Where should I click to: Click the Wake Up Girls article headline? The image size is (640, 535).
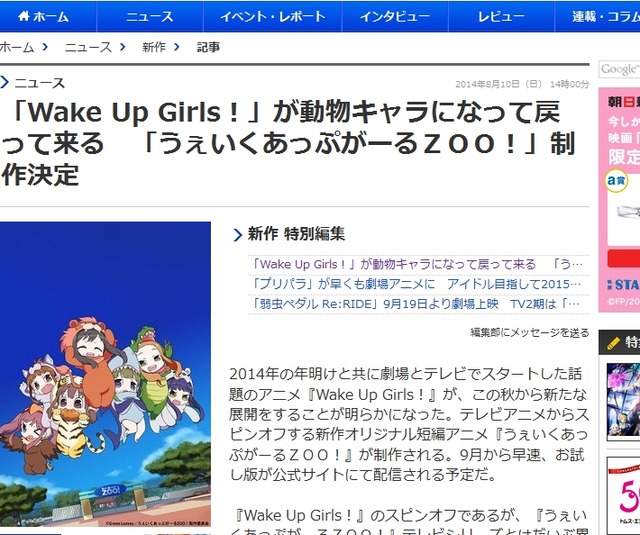(x=288, y=144)
